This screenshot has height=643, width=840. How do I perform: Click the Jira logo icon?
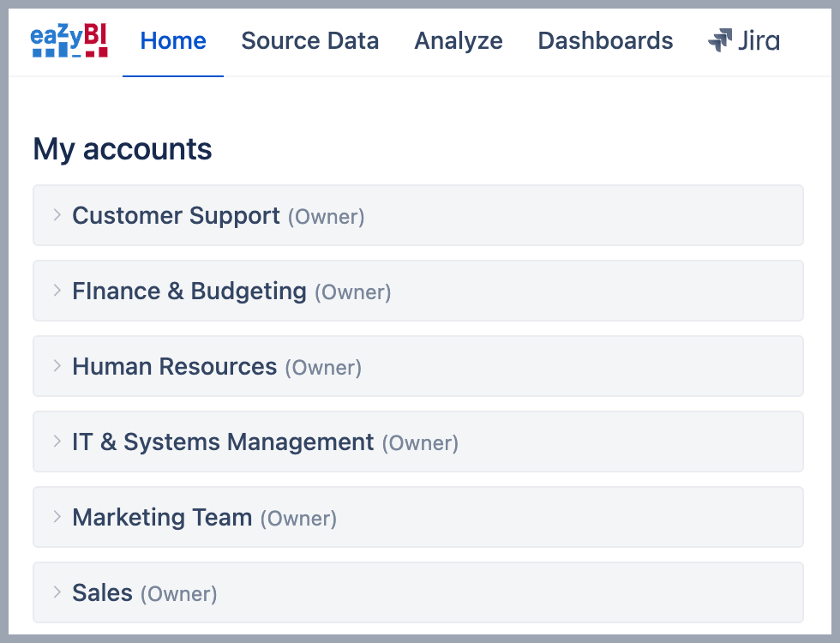(x=720, y=40)
